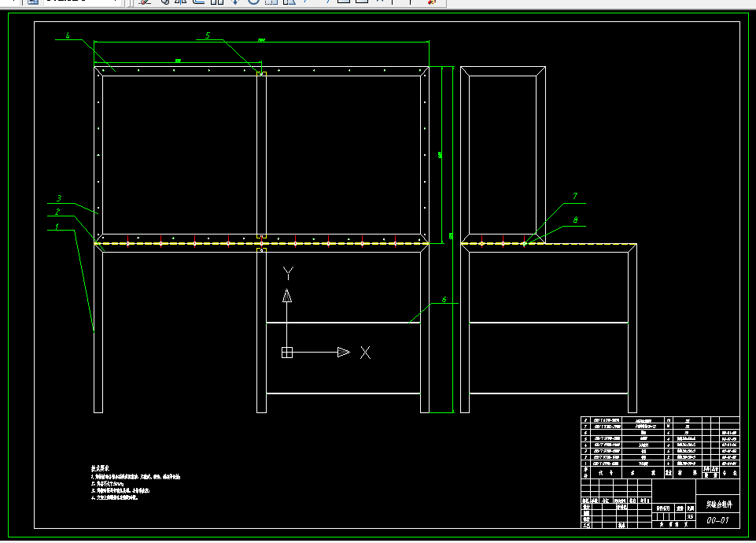Pick part callout number 3
Image resolution: width=756 pixels, height=543 pixels.
59,198
